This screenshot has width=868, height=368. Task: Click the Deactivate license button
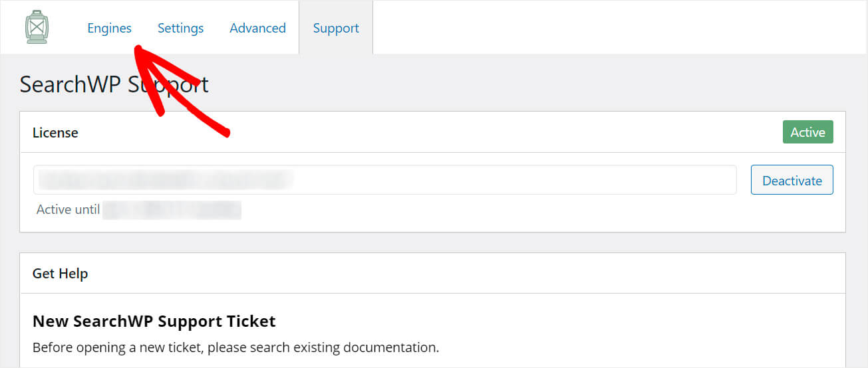point(792,180)
